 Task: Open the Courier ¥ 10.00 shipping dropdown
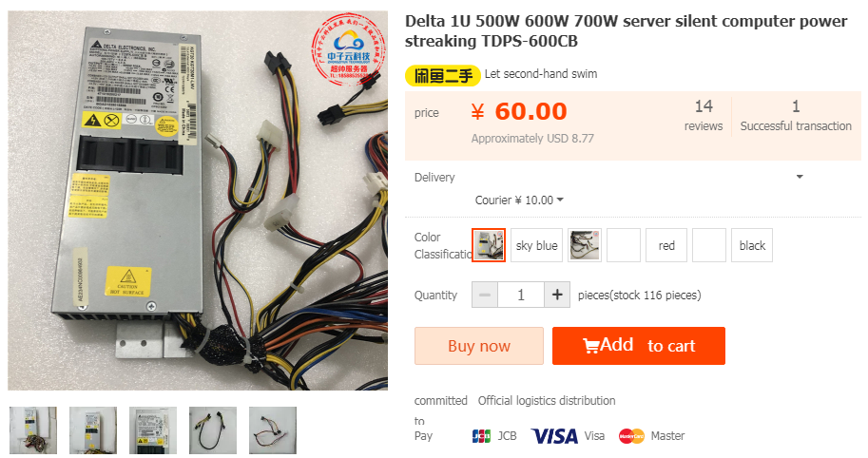coord(519,200)
